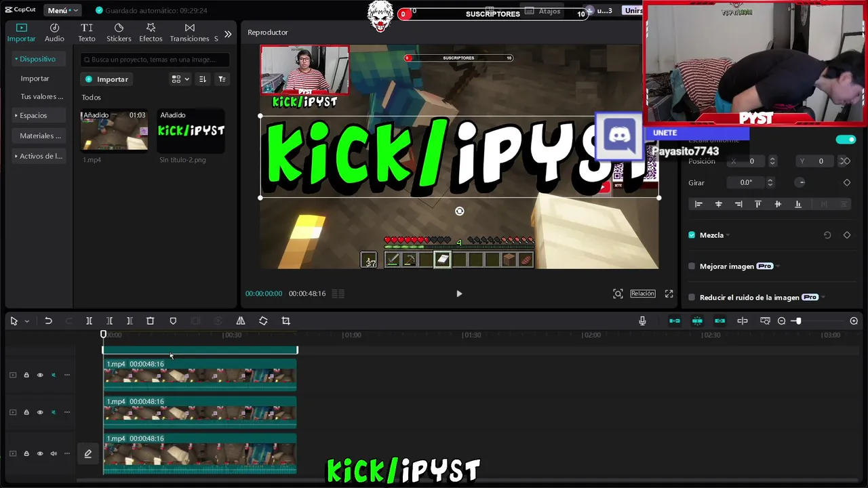Hide the top 1.mp4 track with eye icon

pos(40,375)
